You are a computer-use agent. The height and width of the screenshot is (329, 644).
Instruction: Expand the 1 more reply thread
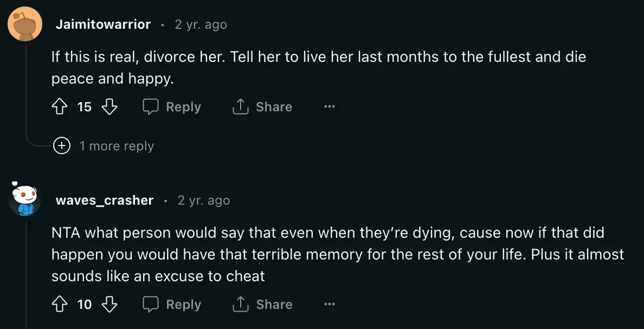pos(117,145)
